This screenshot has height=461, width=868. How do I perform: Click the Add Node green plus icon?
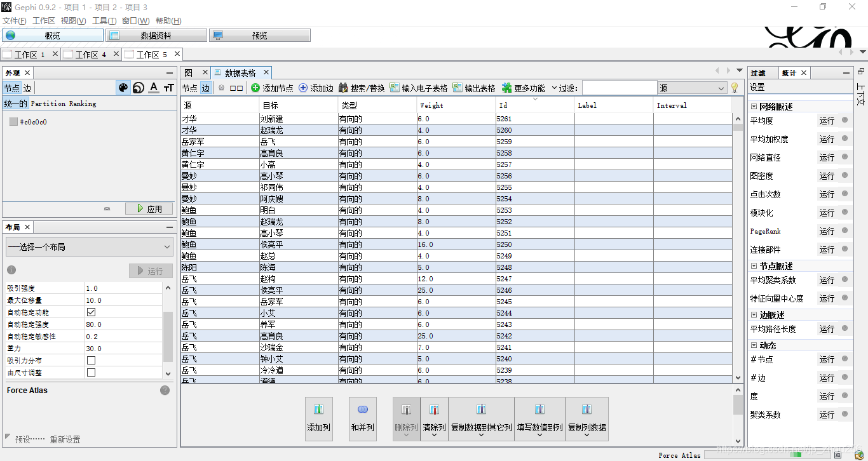click(x=255, y=88)
